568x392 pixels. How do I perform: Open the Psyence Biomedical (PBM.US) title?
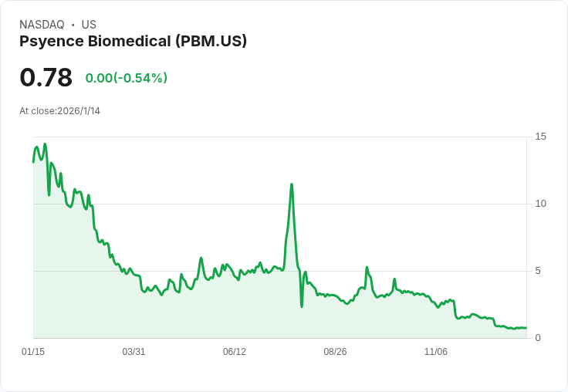(133, 42)
